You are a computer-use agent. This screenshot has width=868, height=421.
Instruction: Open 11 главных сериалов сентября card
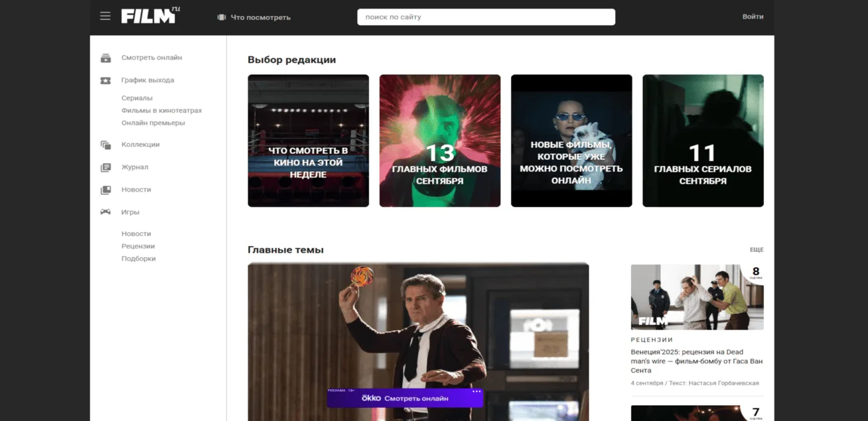pos(703,141)
